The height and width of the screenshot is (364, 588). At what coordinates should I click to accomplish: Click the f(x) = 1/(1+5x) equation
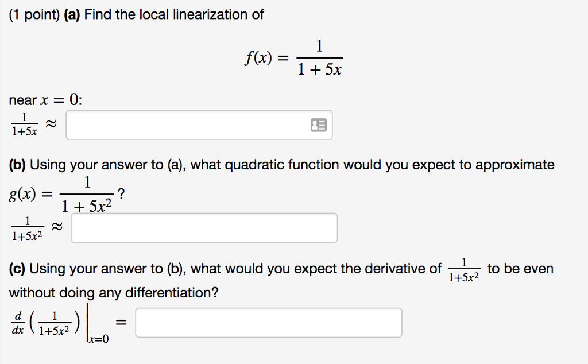[x=294, y=57]
